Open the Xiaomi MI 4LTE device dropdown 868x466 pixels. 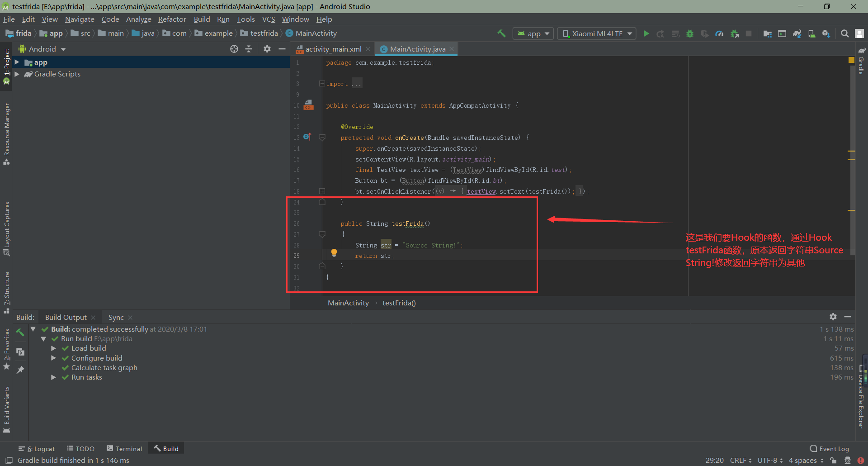pyautogui.click(x=597, y=33)
